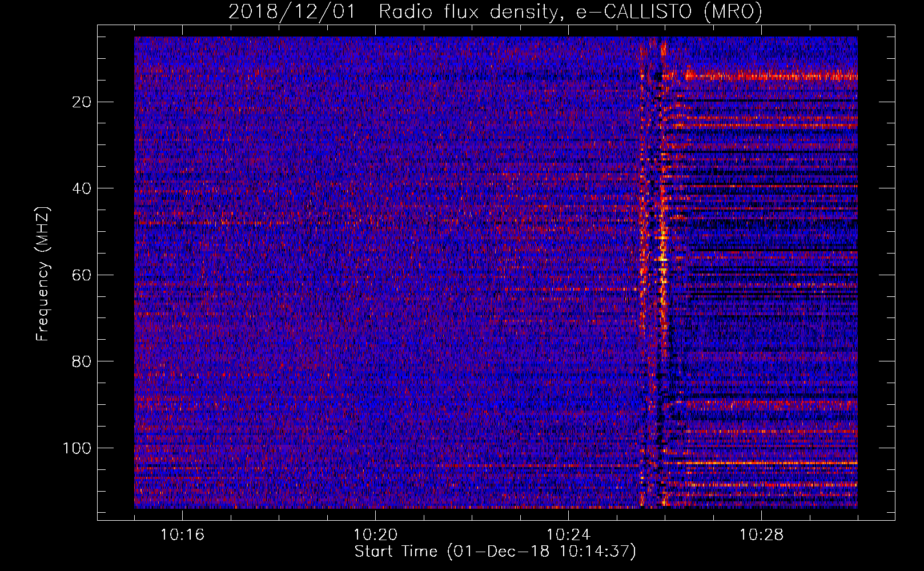
Task: Click the '100' frequency tick label
Action: [77, 448]
